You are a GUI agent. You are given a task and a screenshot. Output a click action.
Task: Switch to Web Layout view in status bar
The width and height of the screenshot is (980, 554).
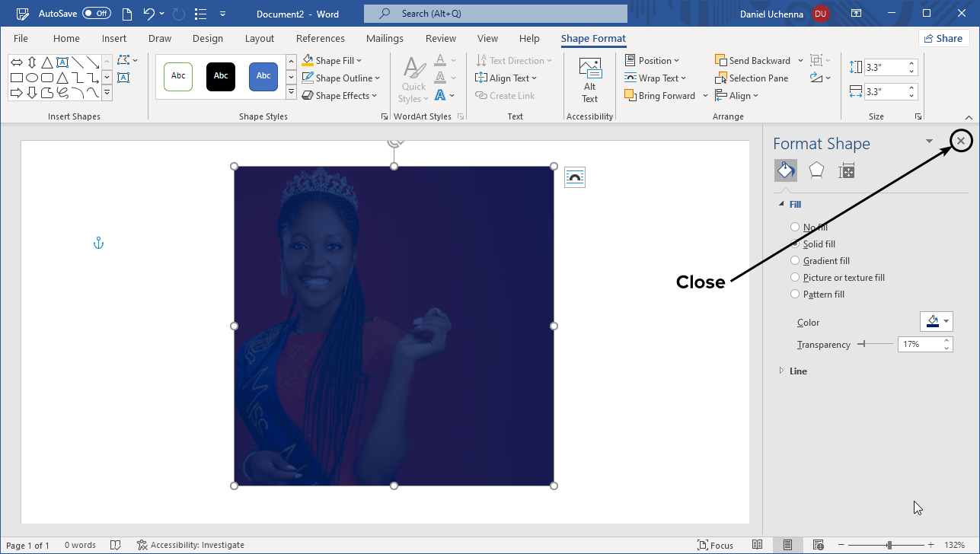click(x=818, y=545)
